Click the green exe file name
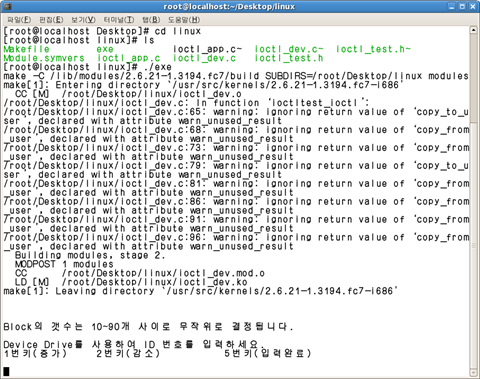The image size is (480, 379). coord(105,49)
